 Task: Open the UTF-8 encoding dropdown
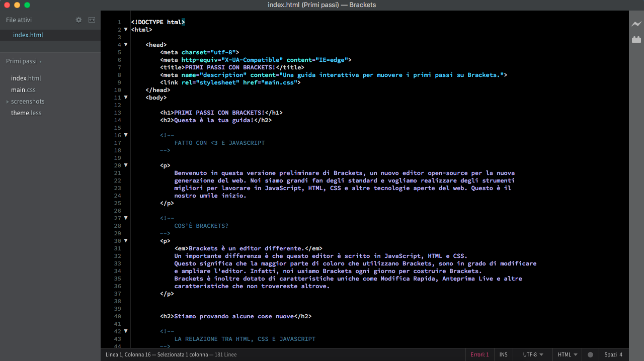(x=533, y=354)
